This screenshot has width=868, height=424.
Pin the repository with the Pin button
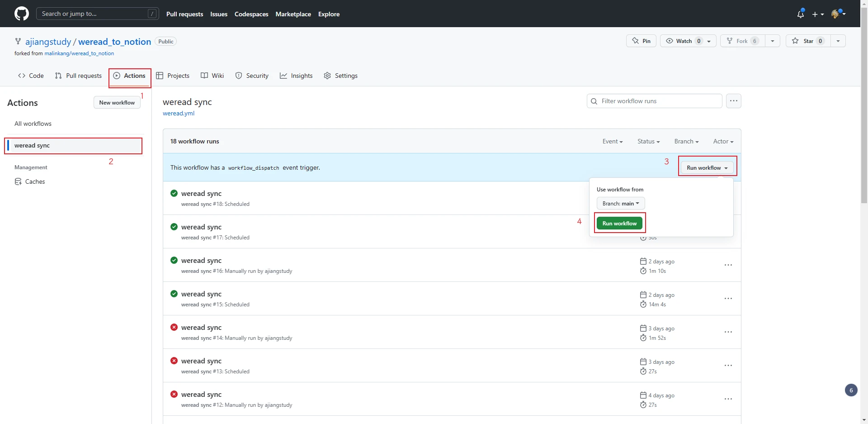[641, 41]
